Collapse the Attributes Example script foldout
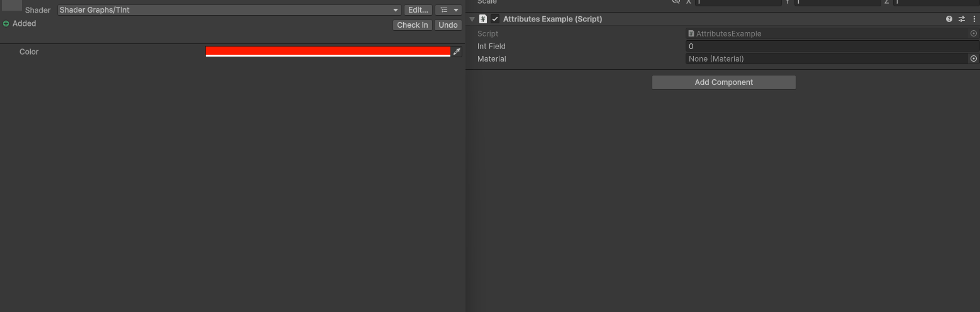The width and height of the screenshot is (980, 312). (x=472, y=19)
